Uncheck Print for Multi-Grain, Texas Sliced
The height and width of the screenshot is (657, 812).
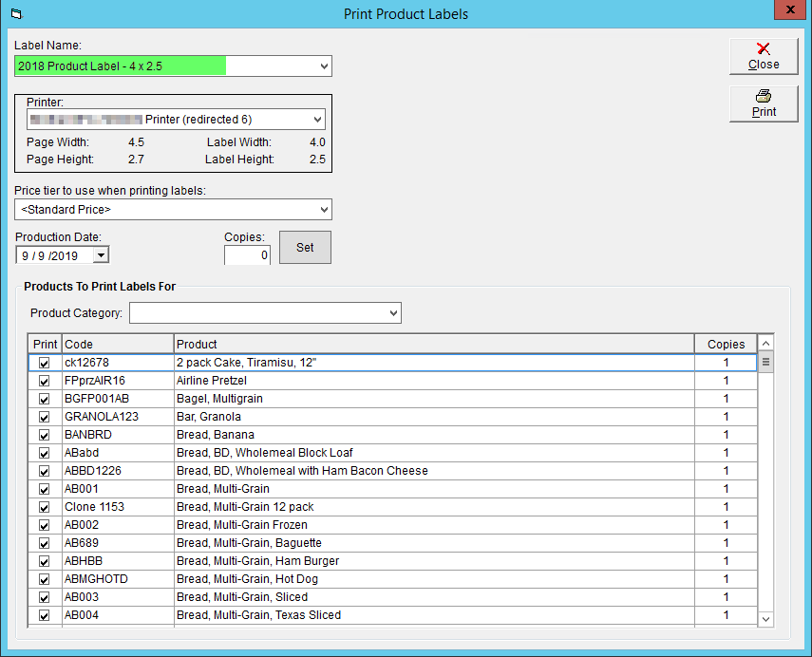point(44,615)
